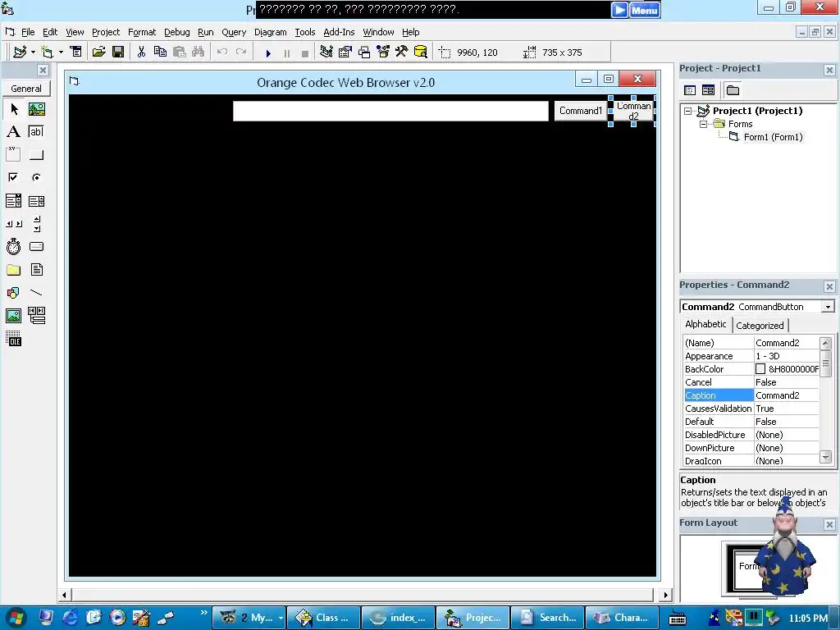Select the Frame control tool

(14, 155)
